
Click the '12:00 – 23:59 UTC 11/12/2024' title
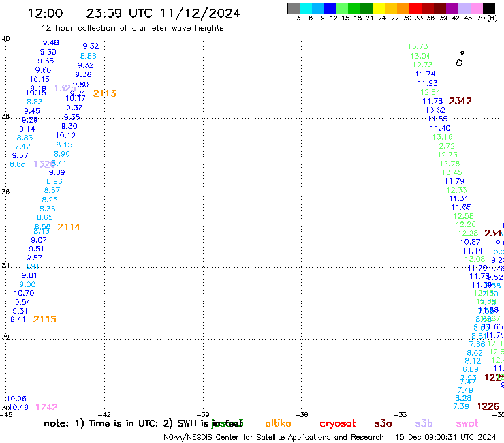click(x=134, y=13)
